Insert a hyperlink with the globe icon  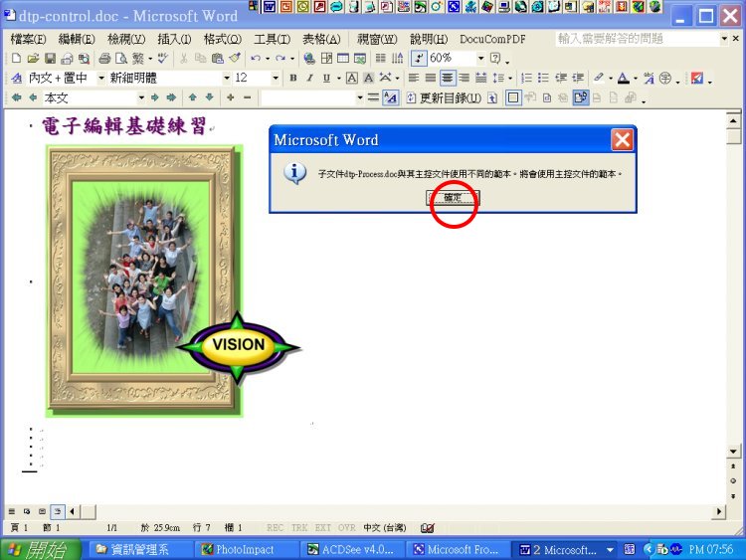pos(309,58)
